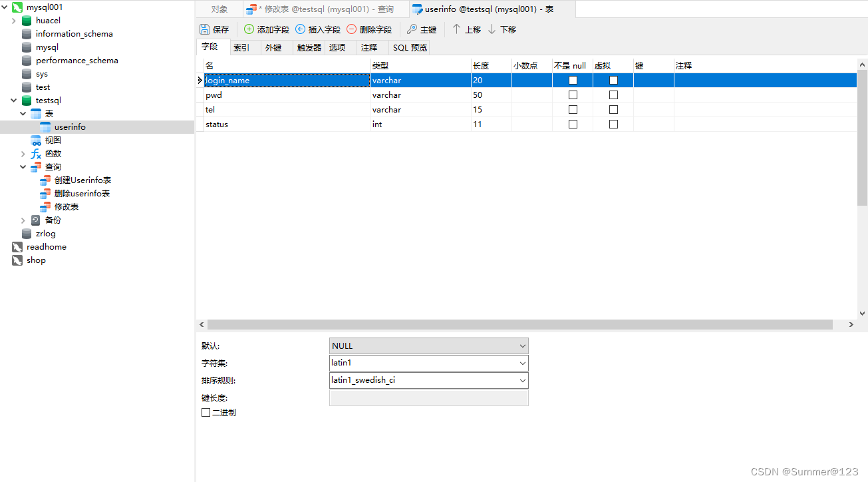
Task: Click the shop connection icon
Action: [x=17, y=260]
